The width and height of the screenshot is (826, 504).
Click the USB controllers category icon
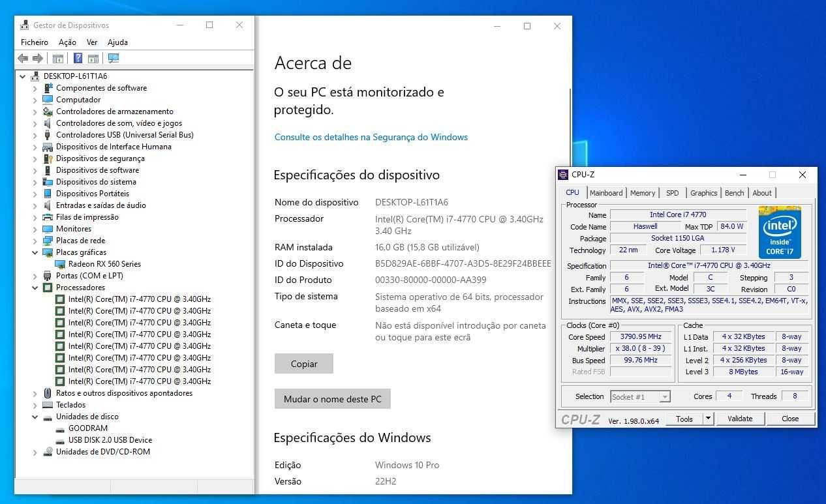(48, 135)
